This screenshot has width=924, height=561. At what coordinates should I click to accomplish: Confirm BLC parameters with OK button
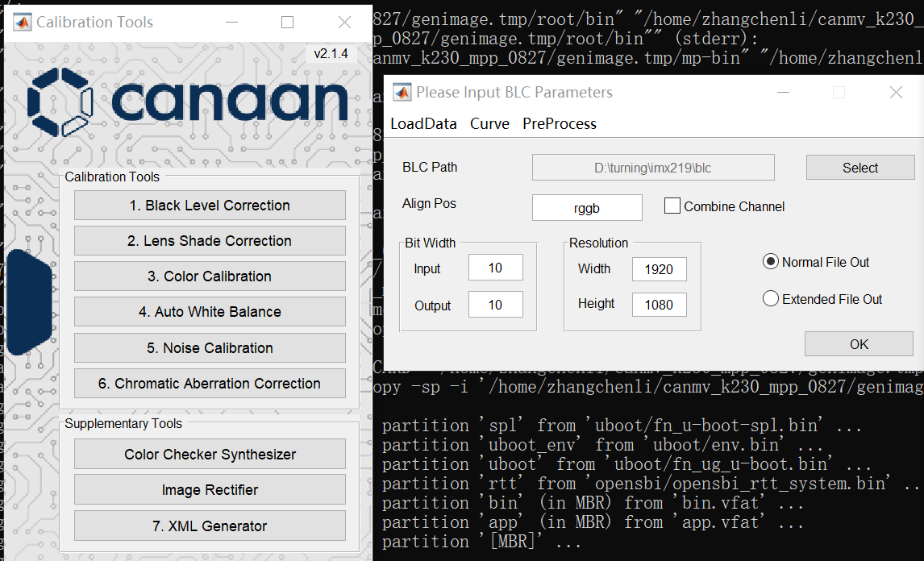859,344
